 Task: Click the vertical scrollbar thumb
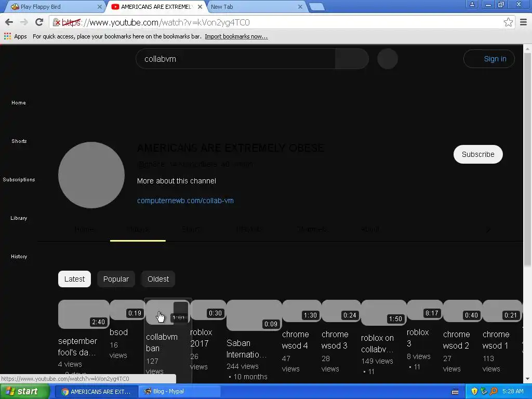point(527,159)
